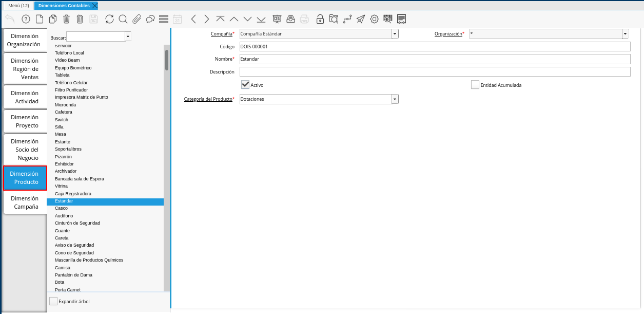The width and height of the screenshot is (644, 314).
Task: Enable the Entidad Acumulada checkbox
Action: click(x=475, y=85)
